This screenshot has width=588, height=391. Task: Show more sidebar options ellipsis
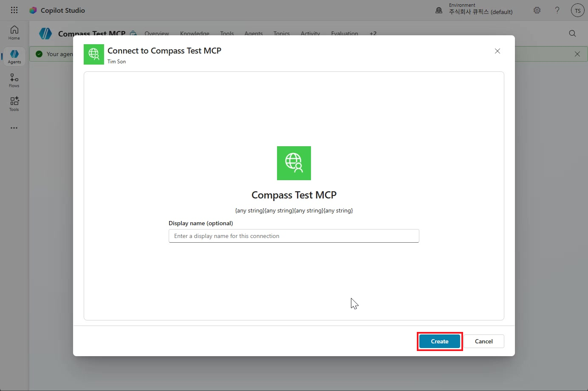point(14,128)
